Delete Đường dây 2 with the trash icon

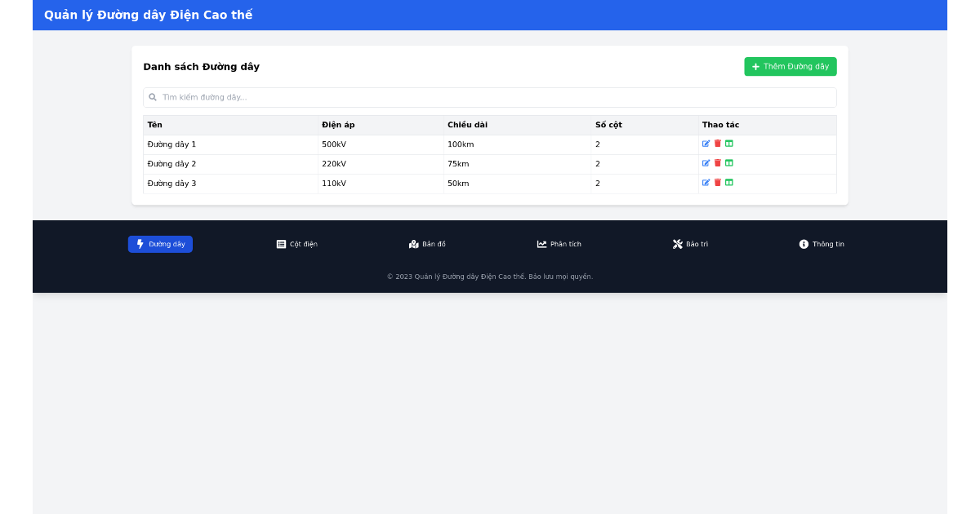point(718,162)
